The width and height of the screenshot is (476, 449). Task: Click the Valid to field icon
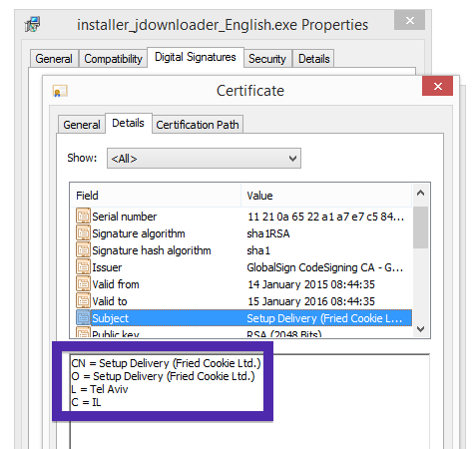83,301
